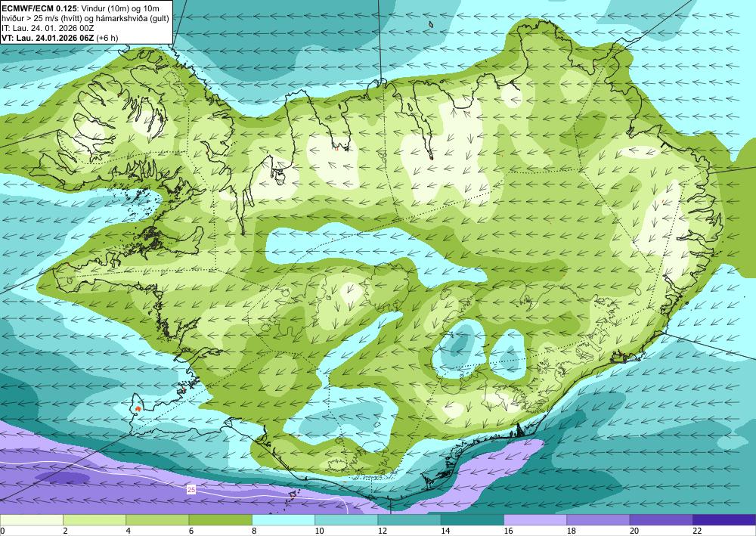Click the legend scale label "18"
The image size is (756, 536).
tap(572, 531)
